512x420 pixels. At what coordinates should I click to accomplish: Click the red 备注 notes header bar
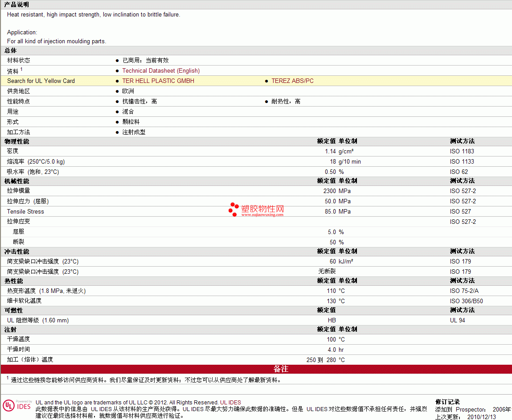pyautogui.click(x=256, y=369)
